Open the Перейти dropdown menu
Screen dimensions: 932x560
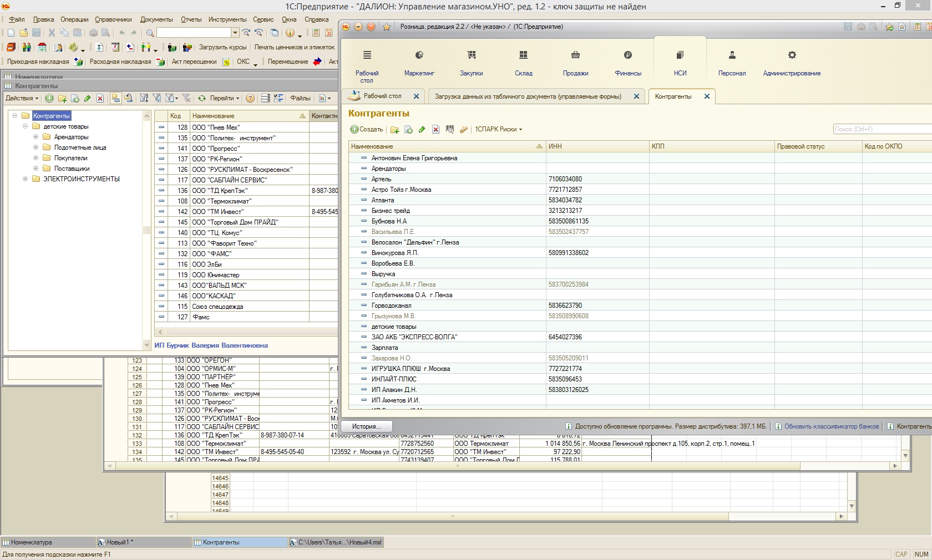click(x=225, y=98)
